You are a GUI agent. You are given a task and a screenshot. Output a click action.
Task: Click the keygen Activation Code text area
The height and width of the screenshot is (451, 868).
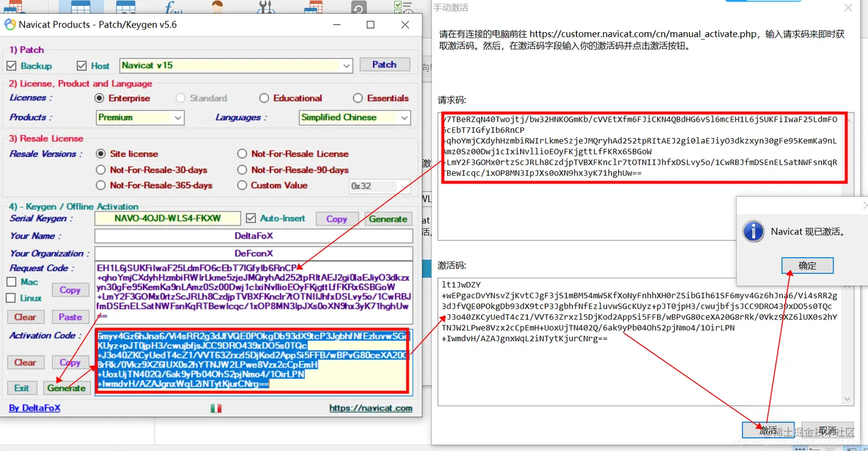(254, 362)
